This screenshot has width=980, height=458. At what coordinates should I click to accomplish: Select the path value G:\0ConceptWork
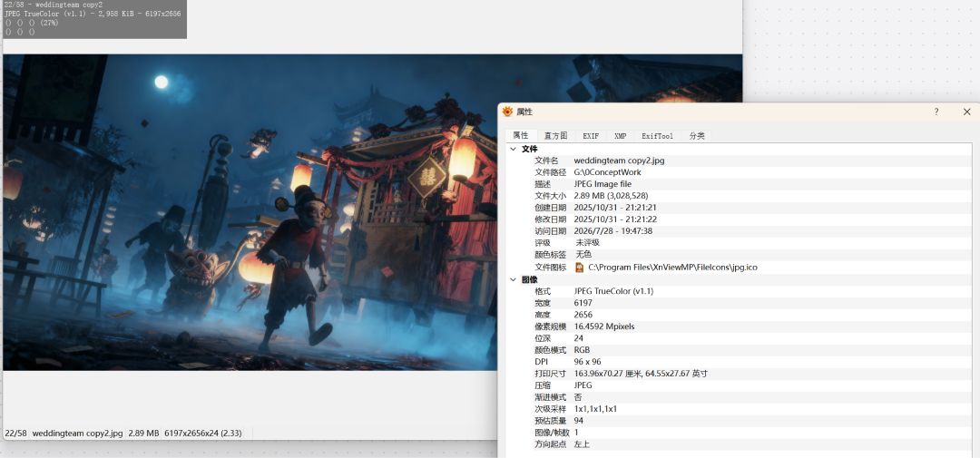[x=607, y=172]
